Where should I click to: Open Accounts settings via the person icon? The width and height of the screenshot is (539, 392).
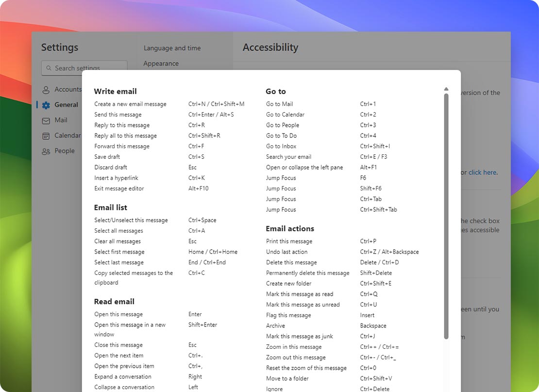[46, 89]
